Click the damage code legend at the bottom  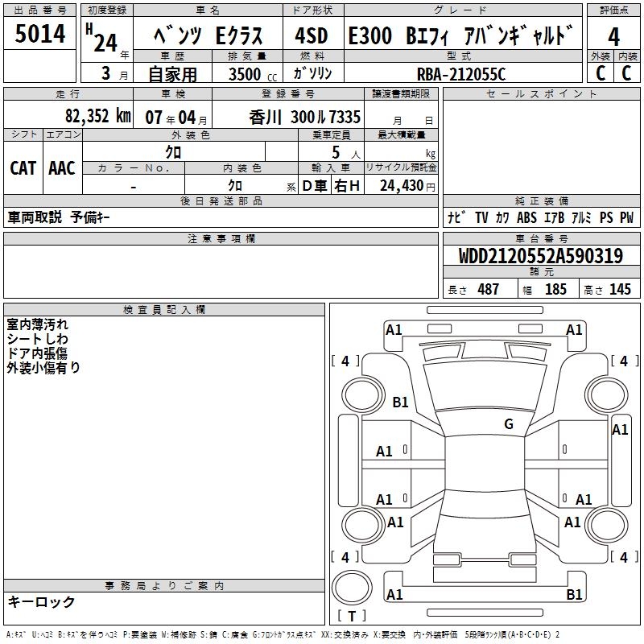(x=283, y=634)
